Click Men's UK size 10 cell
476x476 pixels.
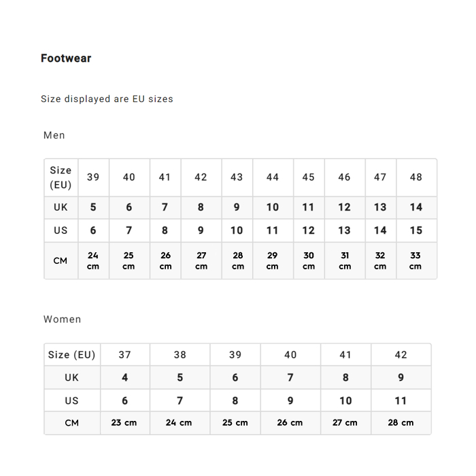(273, 207)
